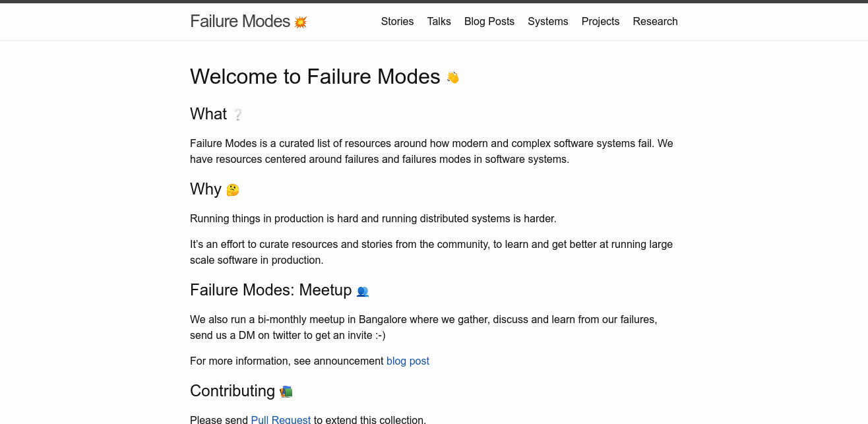Click the collision emoji beside Failure Modes brand
The image size is (868, 424).
(x=299, y=21)
